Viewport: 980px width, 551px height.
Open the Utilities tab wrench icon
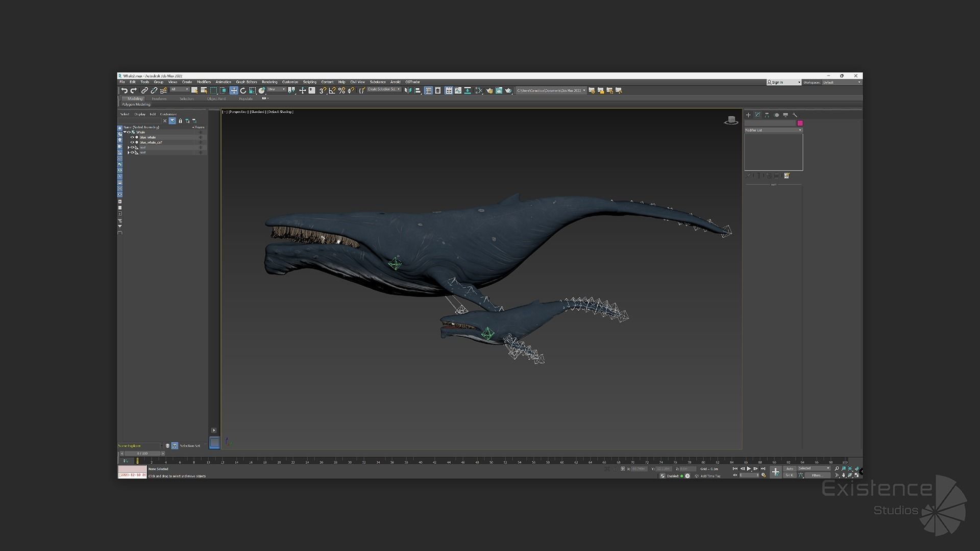click(x=795, y=115)
